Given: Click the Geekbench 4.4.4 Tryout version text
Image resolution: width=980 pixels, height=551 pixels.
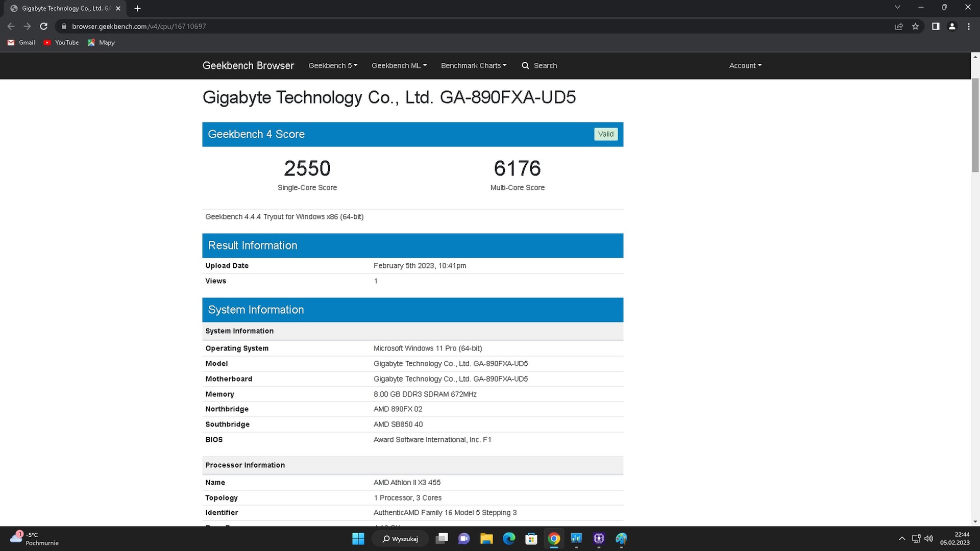Looking at the screenshot, I should click(x=284, y=217).
